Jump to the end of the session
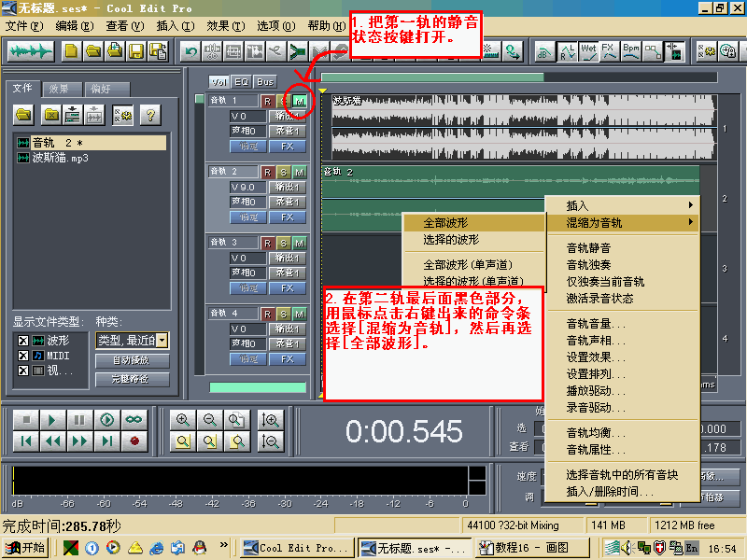The height and width of the screenshot is (560, 747). 107,441
